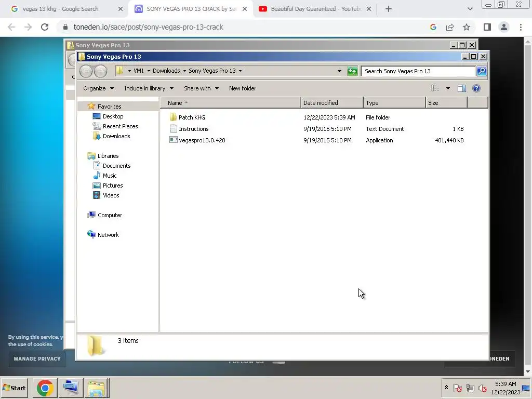The image size is (532, 399).
Task: Switch to SONY VEGAS PRO 13 CRACK tab
Action: click(x=190, y=9)
